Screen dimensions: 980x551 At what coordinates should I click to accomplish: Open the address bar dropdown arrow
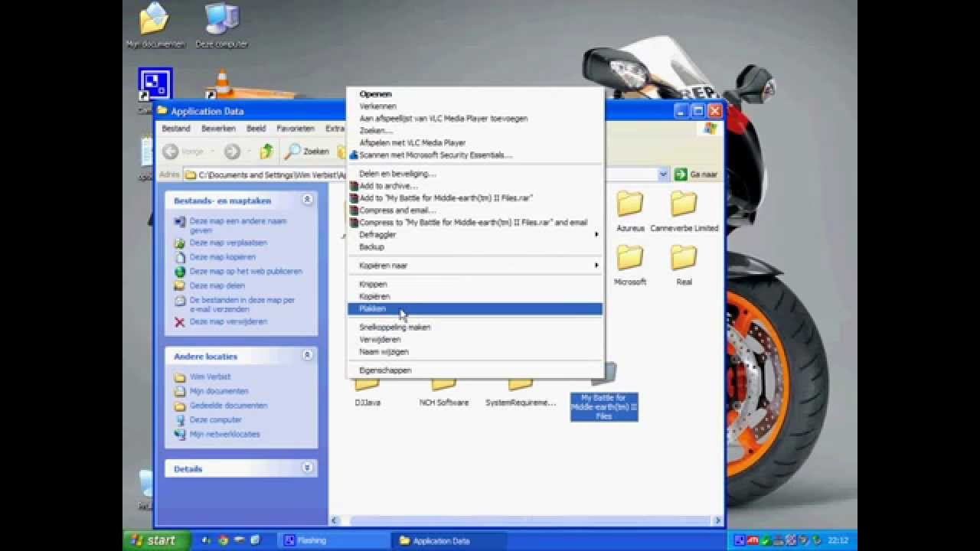point(663,174)
